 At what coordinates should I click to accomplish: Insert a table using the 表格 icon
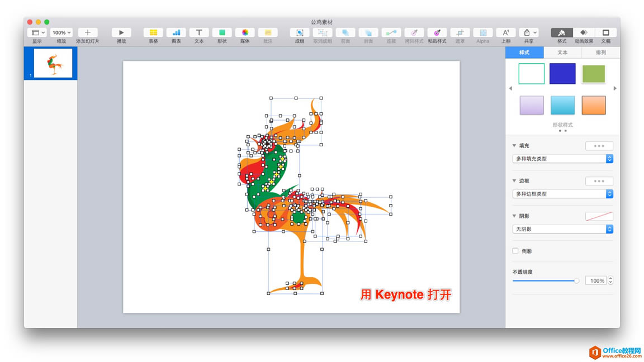(153, 34)
